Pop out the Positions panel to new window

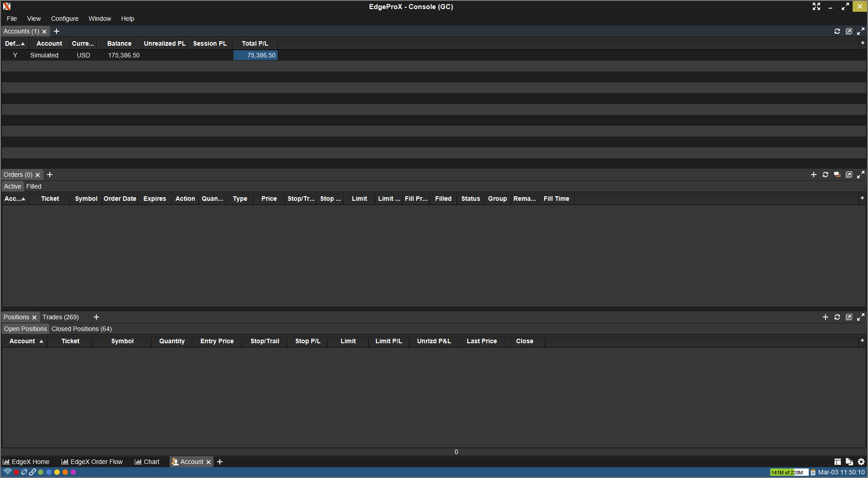[849, 317]
